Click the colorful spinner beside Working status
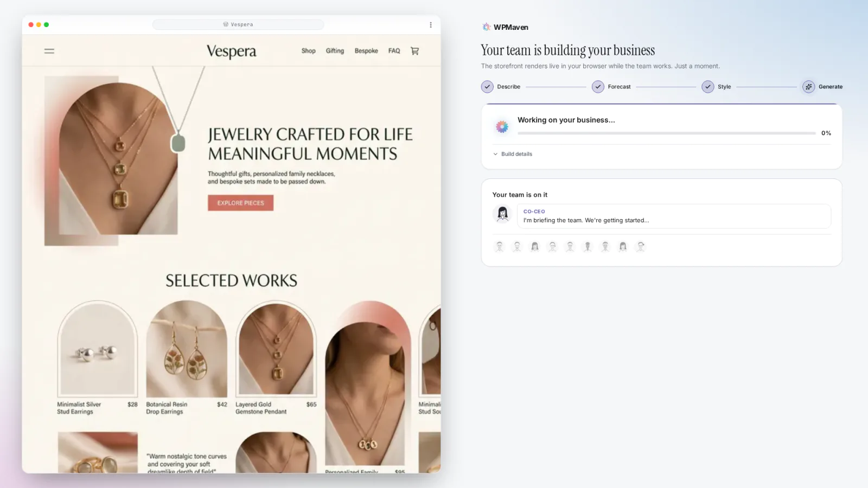The image size is (868, 488). tap(502, 126)
